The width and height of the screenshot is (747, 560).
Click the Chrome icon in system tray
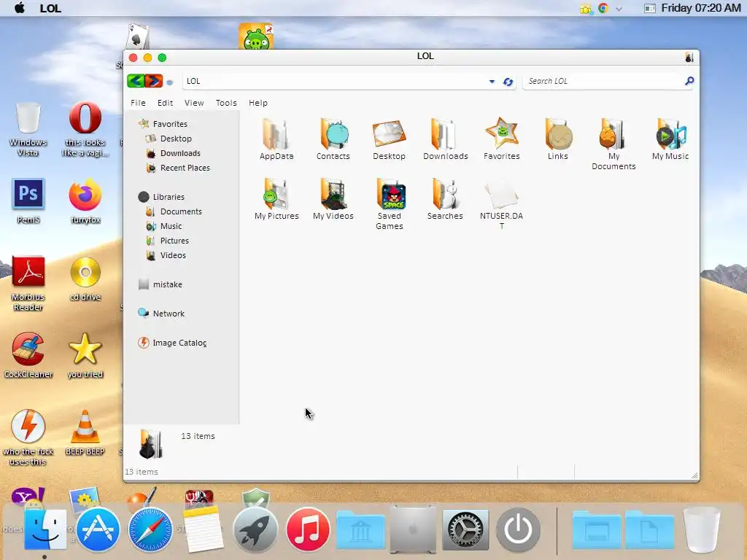coord(603,8)
